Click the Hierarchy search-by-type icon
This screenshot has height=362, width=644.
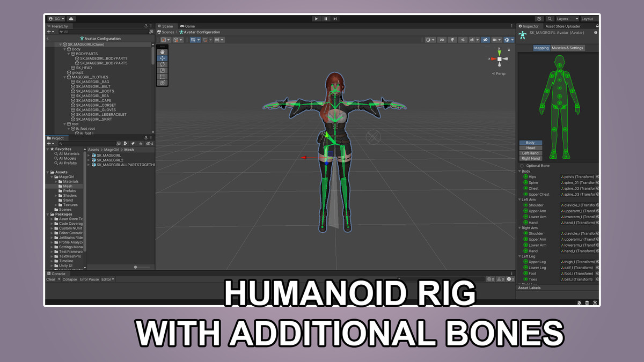(x=151, y=32)
